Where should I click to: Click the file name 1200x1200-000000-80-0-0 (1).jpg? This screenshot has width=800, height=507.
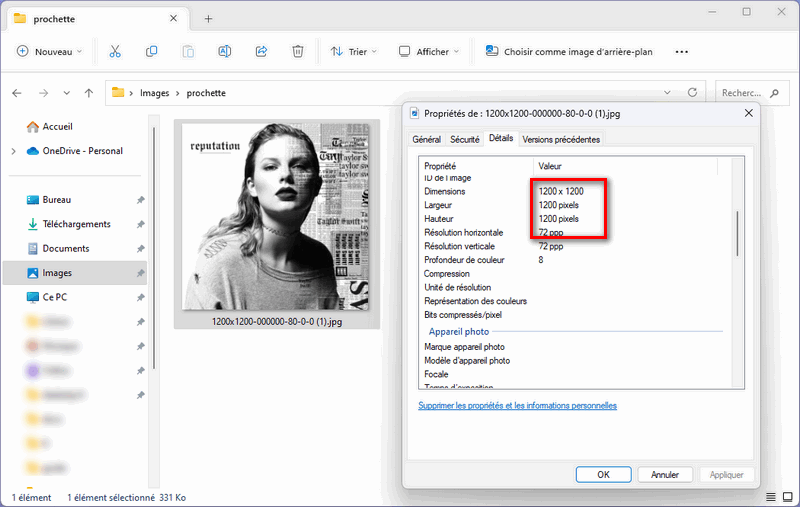tap(277, 322)
